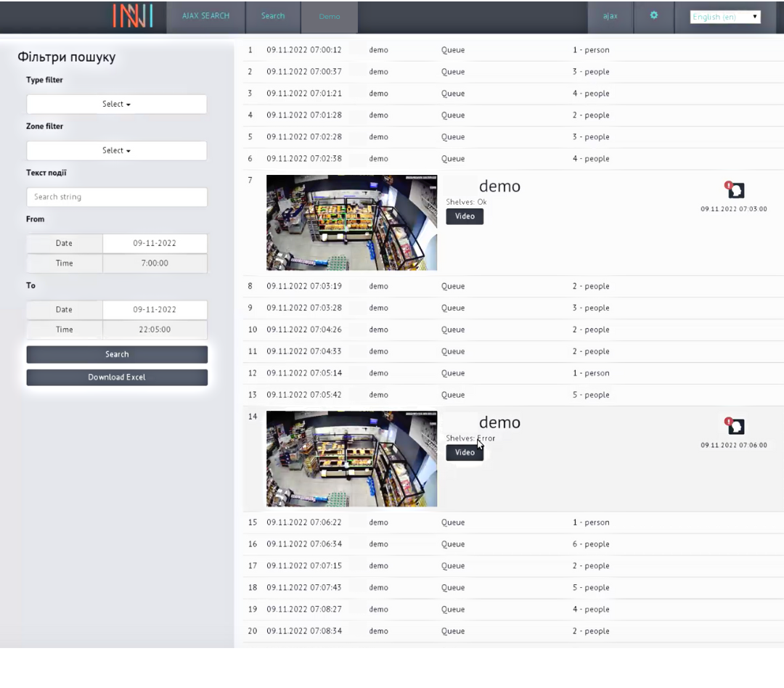Viewport: 784px width, 688px height.
Task: Click the orange logo in the header
Action: pos(133,16)
